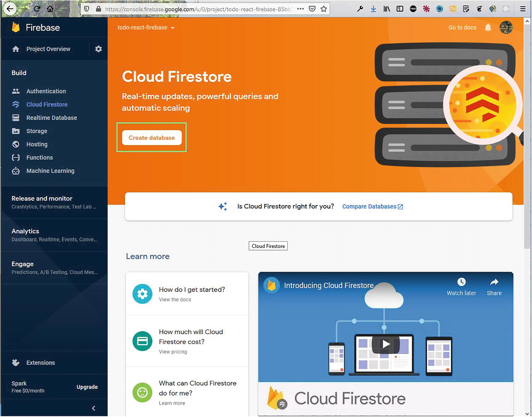The height and width of the screenshot is (417, 532).
Task: Open notifications bell icon
Action: 488,27
